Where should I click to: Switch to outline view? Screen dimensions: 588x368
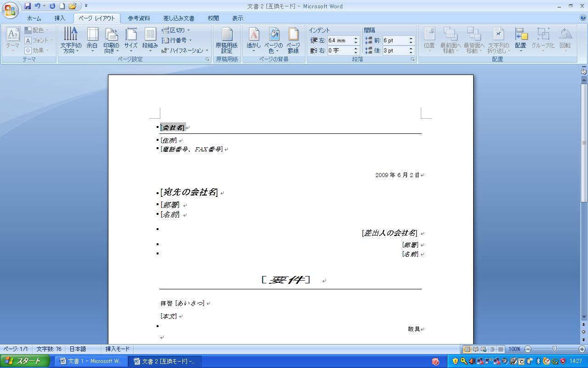492,349
